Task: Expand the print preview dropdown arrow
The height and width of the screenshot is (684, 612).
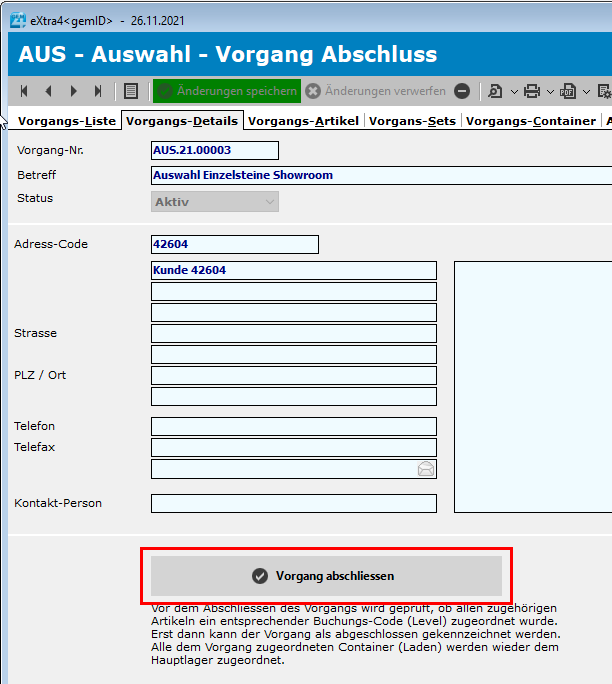Action: (514, 92)
